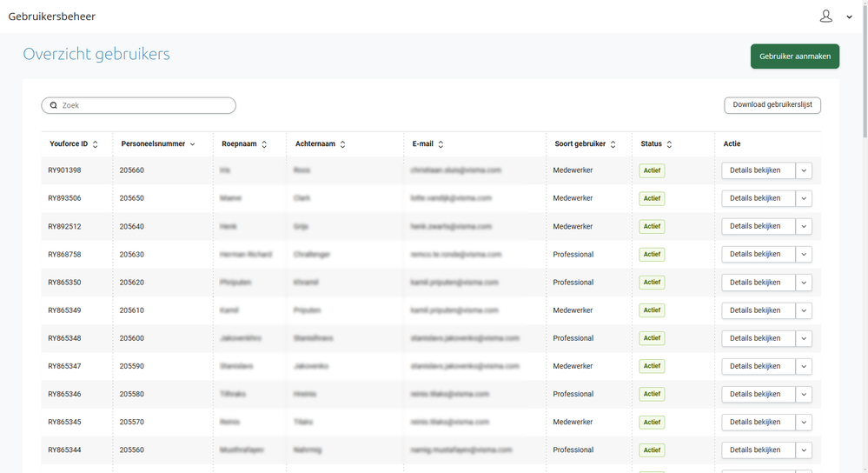The width and height of the screenshot is (868, 473).
Task: Sort by Achternaam column arrows
Action: click(343, 144)
